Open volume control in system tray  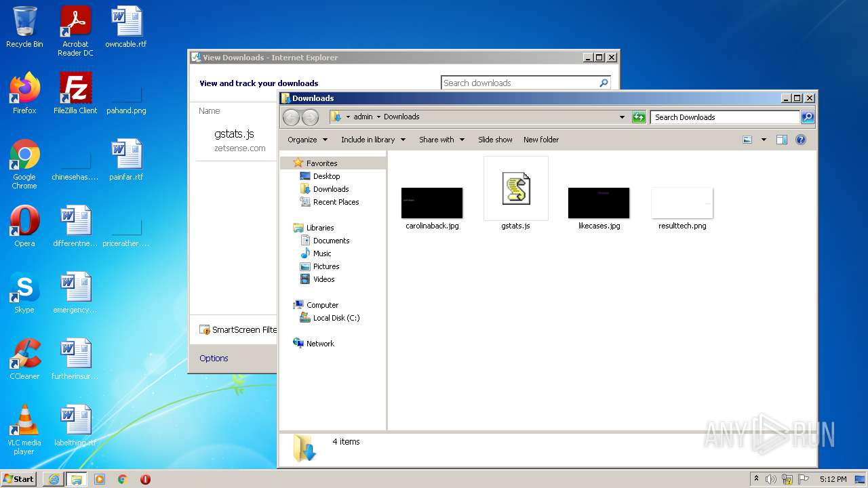771,479
